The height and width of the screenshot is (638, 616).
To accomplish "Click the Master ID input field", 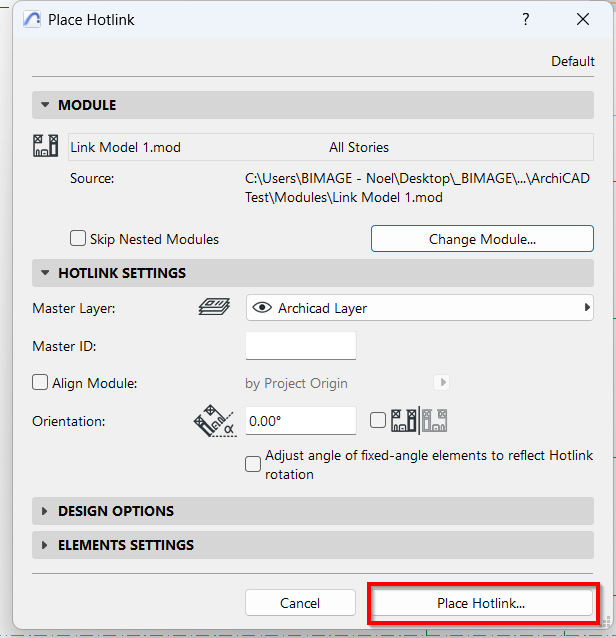I will [x=300, y=346].
